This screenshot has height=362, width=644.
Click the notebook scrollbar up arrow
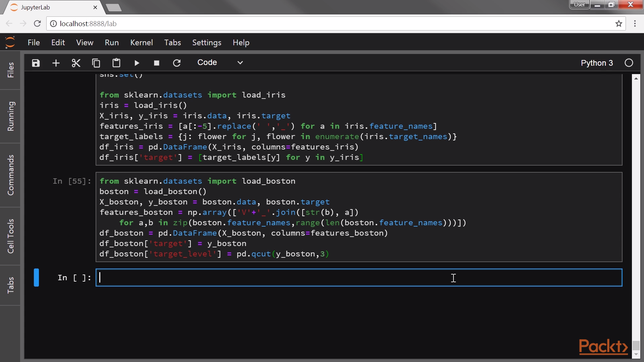click(636, 78)
